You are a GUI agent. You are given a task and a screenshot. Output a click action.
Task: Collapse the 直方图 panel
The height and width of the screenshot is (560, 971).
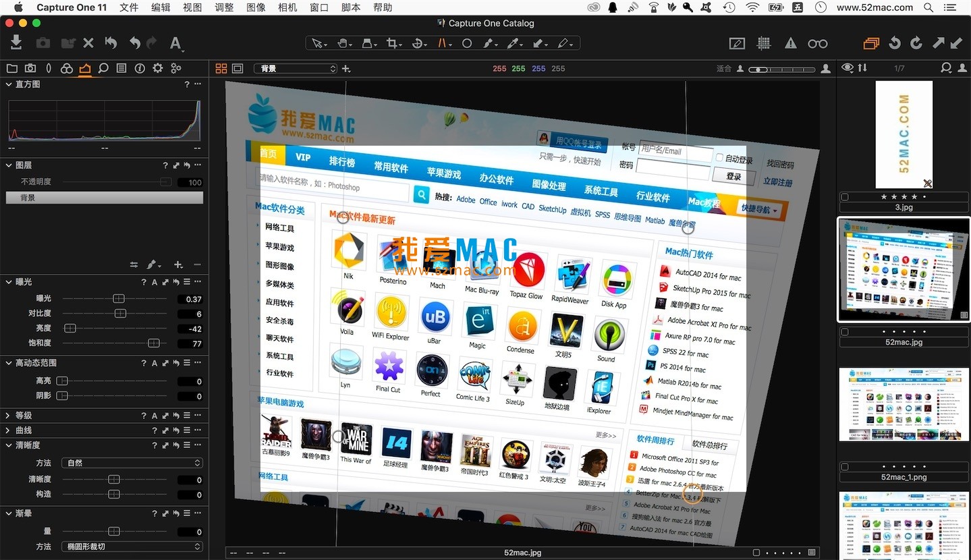pyautogui.click(x=9, y=84)
